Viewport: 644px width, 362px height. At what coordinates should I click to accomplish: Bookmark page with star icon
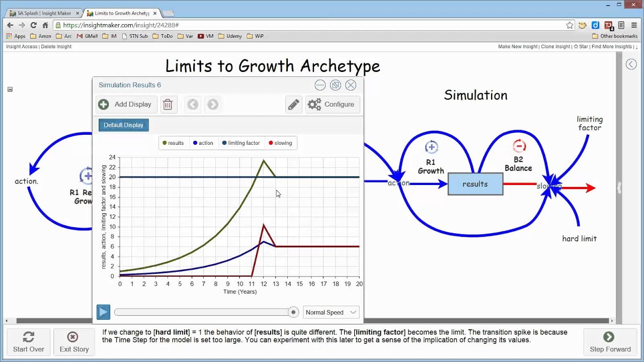click(570, 25)
